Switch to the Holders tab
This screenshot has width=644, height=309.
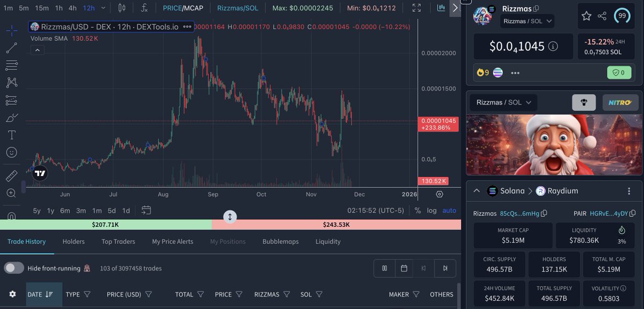74,241
